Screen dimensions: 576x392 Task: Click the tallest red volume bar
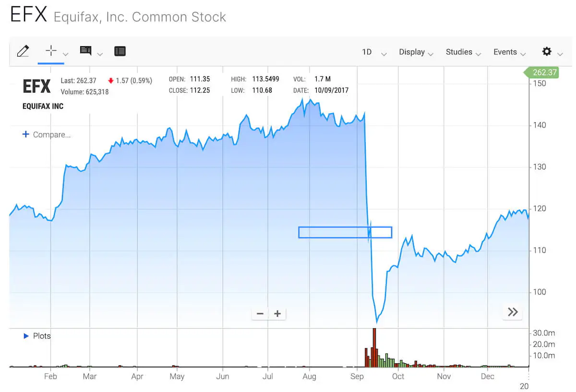(374, 347)
